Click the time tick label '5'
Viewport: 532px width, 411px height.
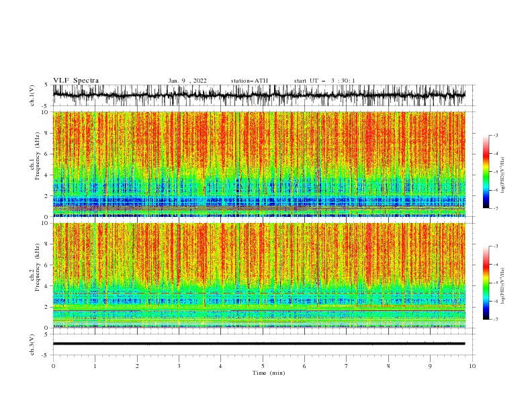[263, 366]
